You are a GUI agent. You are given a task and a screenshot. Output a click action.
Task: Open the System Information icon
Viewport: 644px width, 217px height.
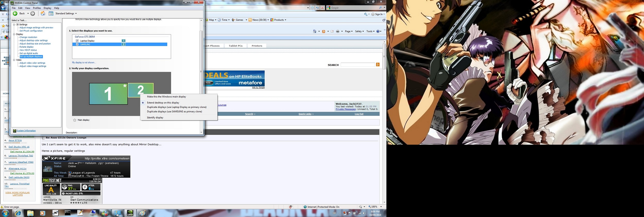click(15, 131)
